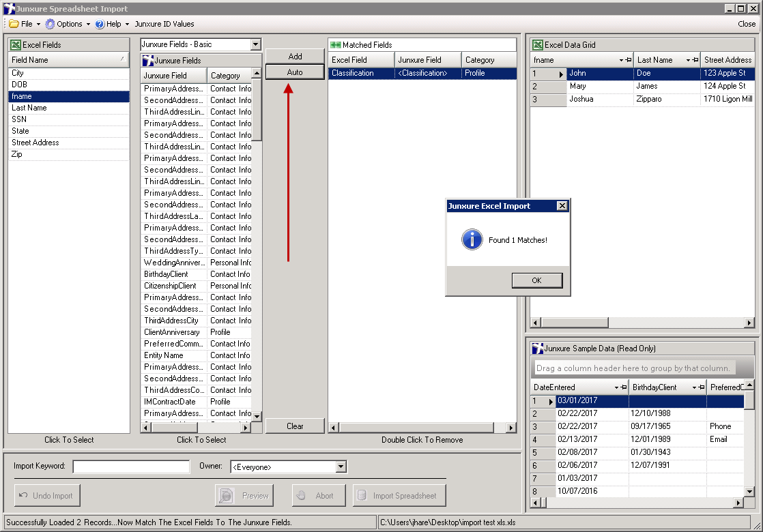
Task: Click scroll-down arrow of Junxure Sample Data
Action: pos(749,492)
